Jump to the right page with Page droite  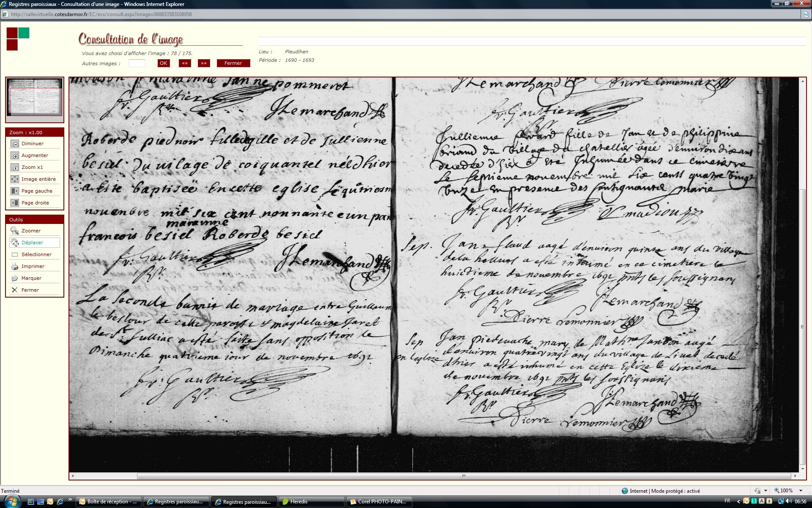tap(15, 203)
